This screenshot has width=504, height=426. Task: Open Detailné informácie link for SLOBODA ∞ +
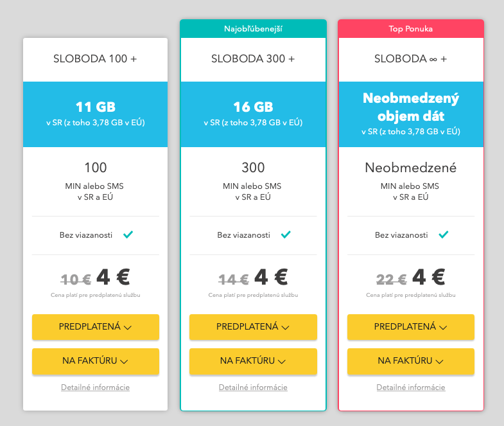tap(411, 387)
